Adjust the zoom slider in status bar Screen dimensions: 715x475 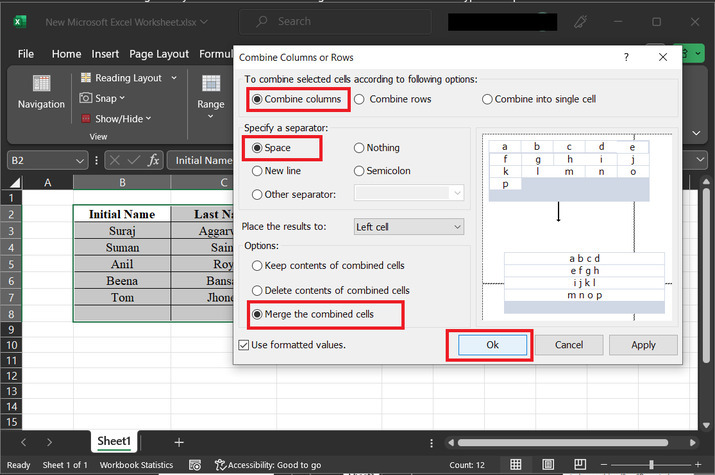click(651, 465)
